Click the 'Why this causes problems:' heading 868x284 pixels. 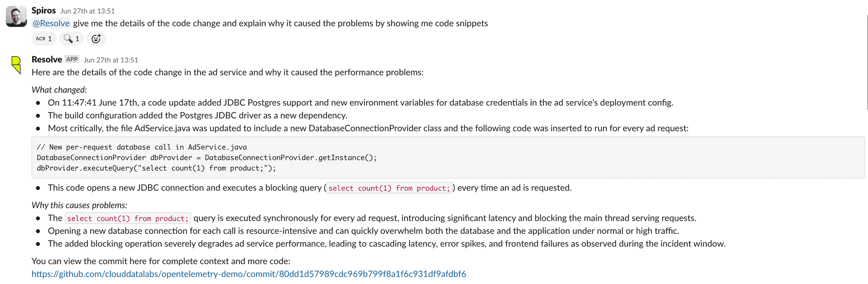80,205
